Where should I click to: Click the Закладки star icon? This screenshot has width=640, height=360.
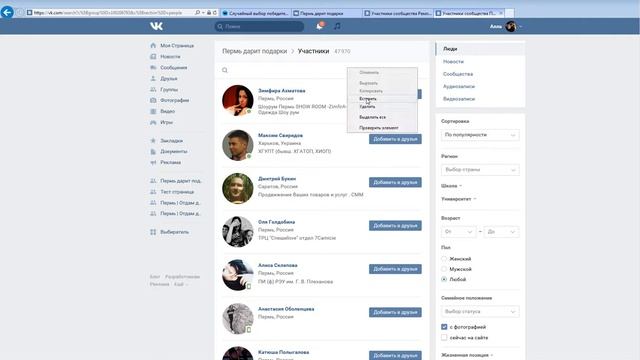153,140
